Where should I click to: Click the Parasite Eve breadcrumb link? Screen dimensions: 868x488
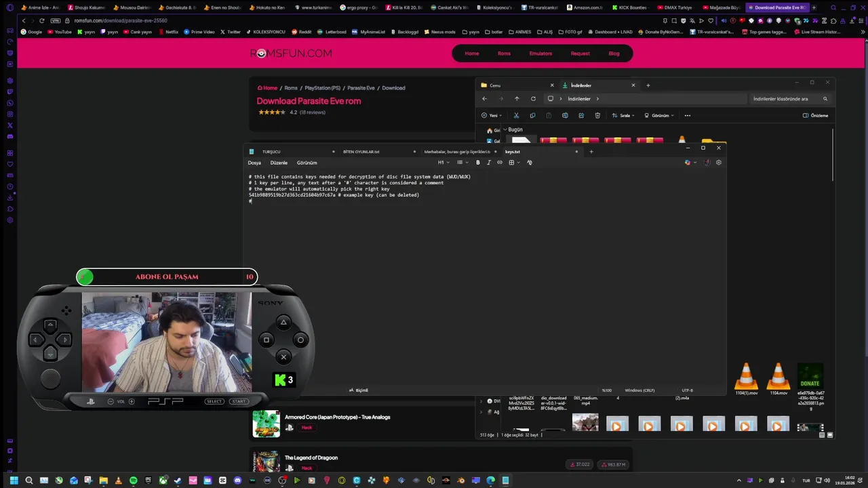pyautogui.click(x=361, y=88)
